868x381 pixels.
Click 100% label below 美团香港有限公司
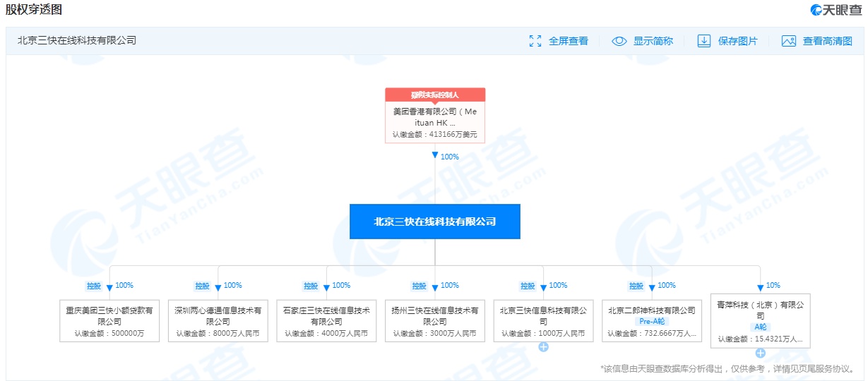(x=450, y=157)
